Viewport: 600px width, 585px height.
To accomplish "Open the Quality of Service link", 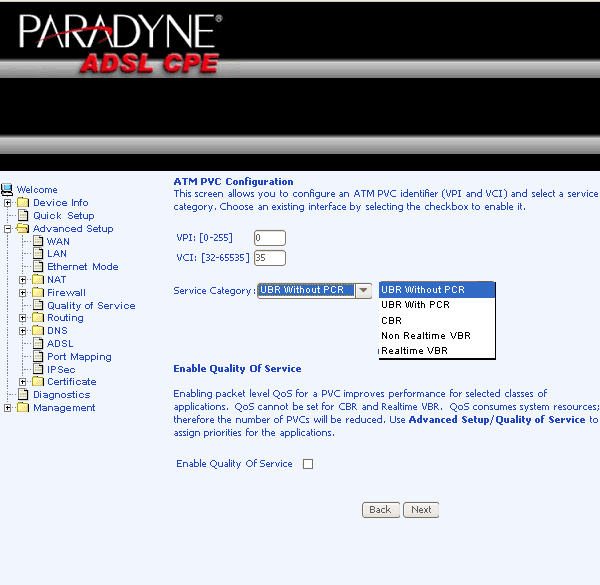I will point(91,306).
